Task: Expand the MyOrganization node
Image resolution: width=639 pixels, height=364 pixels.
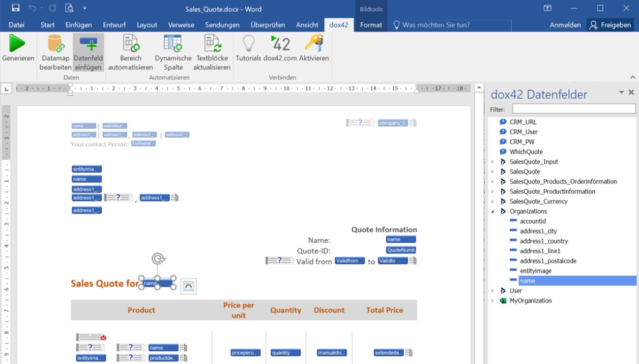Action: click(493, 301)
